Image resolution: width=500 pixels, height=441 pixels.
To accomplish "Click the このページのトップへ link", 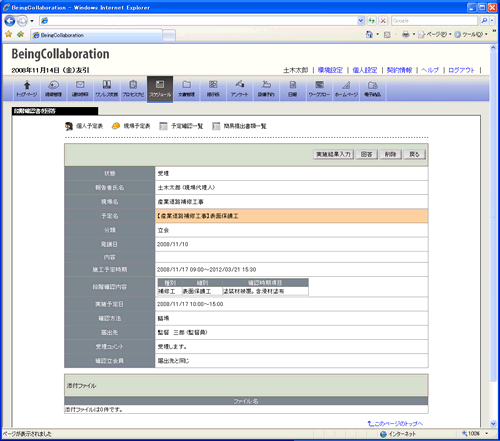I will point(395,423).
